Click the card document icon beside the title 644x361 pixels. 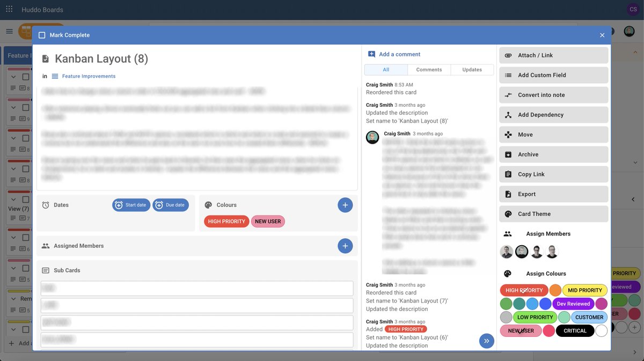point(46,59)
